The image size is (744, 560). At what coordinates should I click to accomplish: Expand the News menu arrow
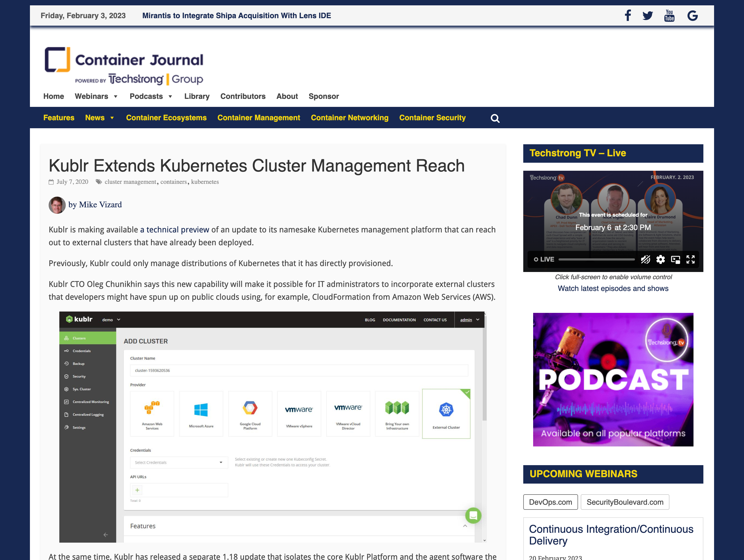(112, 118)
